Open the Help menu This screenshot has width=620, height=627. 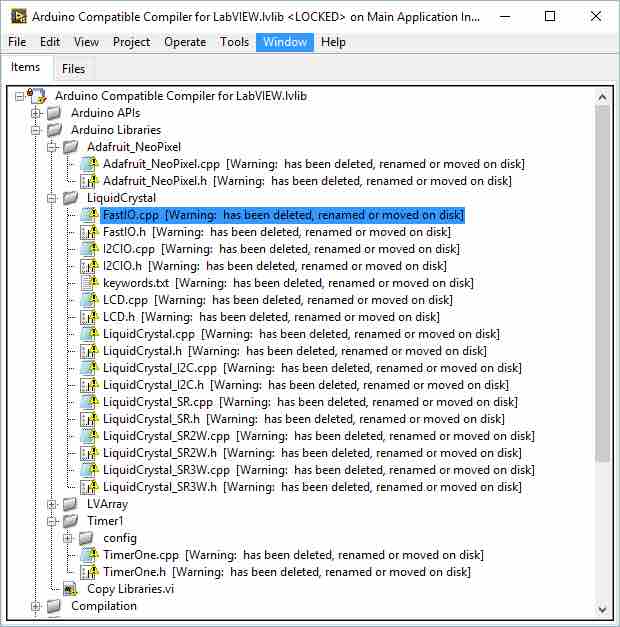coord(333,42)
